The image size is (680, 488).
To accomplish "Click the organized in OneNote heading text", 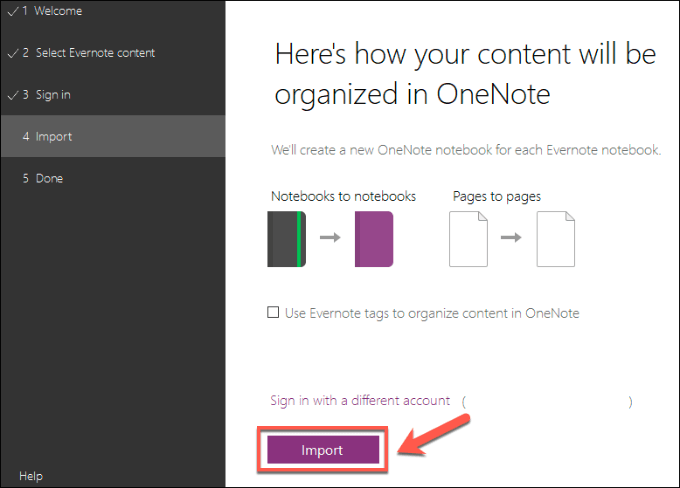I will [x=413, y=95].
